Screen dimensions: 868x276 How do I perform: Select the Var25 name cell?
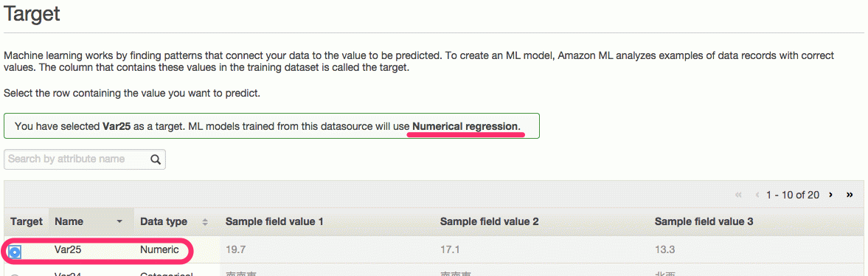(68, 250)
